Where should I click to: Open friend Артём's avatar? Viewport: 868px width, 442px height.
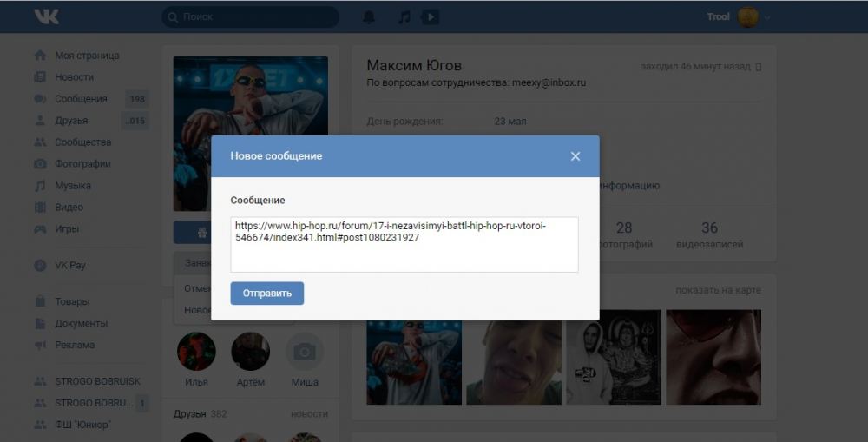click(250, 351)
